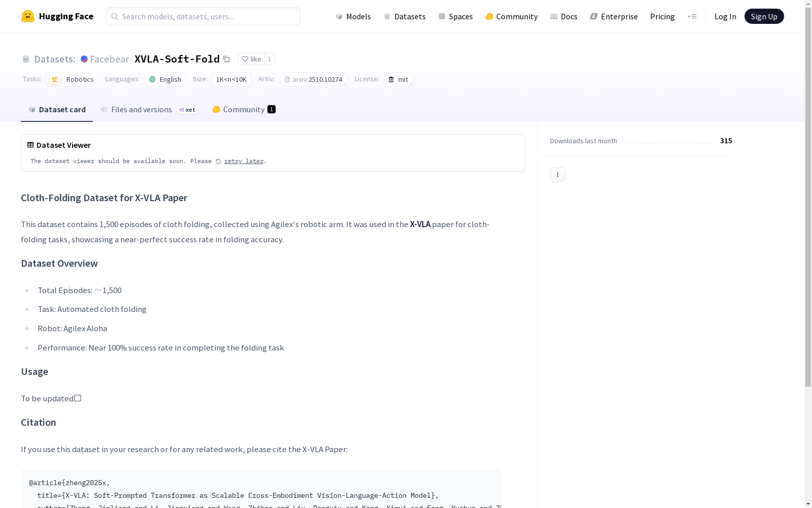Open the Facebear user profile link
812x508 pixels.
click(x=110, y=59)
